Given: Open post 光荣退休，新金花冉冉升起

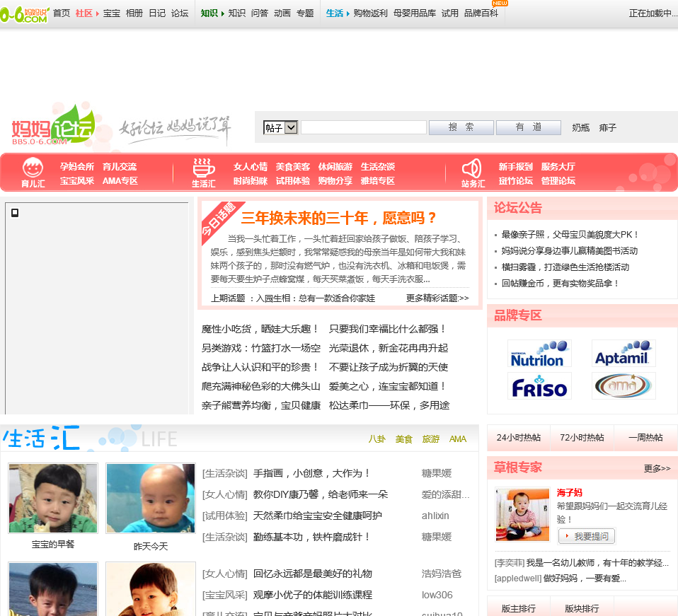Looking at the screenshot, I should pos(389,348).
